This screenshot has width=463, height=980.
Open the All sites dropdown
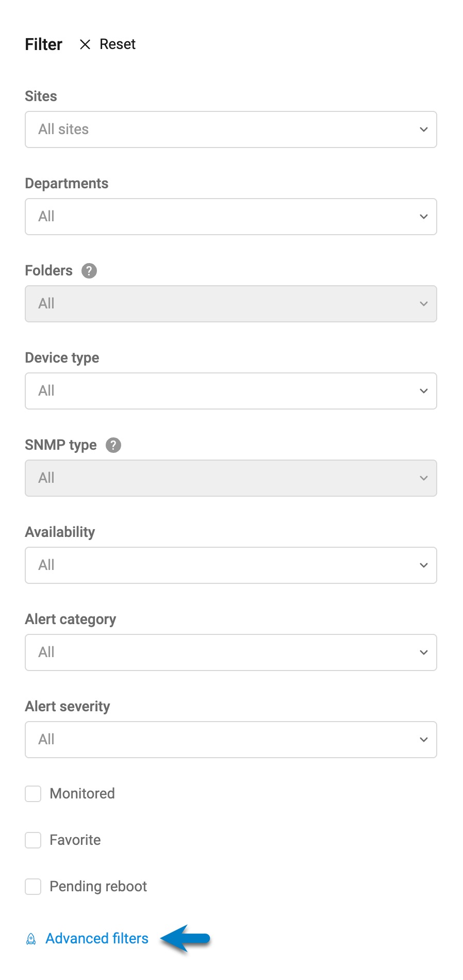coord(230,129)
